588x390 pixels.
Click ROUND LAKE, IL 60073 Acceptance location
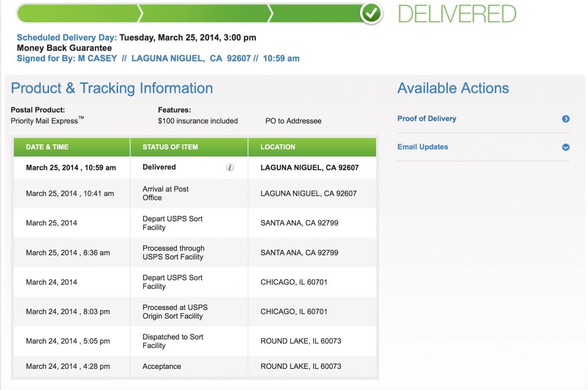[x=301, y=366]
